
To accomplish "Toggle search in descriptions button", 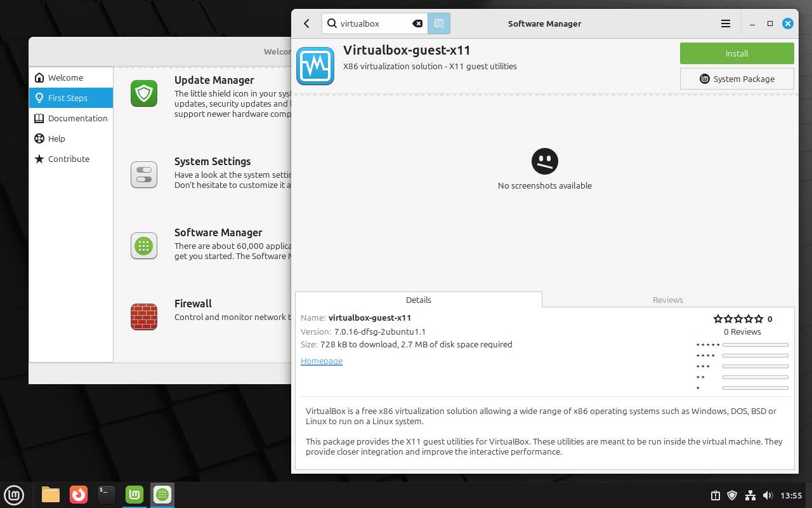I will click(438, 23).
